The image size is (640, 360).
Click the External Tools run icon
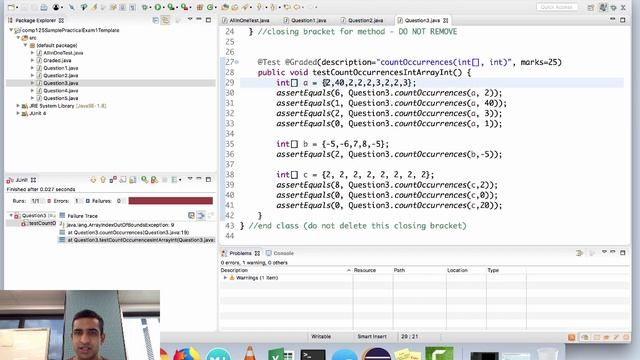(x=184, y=7)
